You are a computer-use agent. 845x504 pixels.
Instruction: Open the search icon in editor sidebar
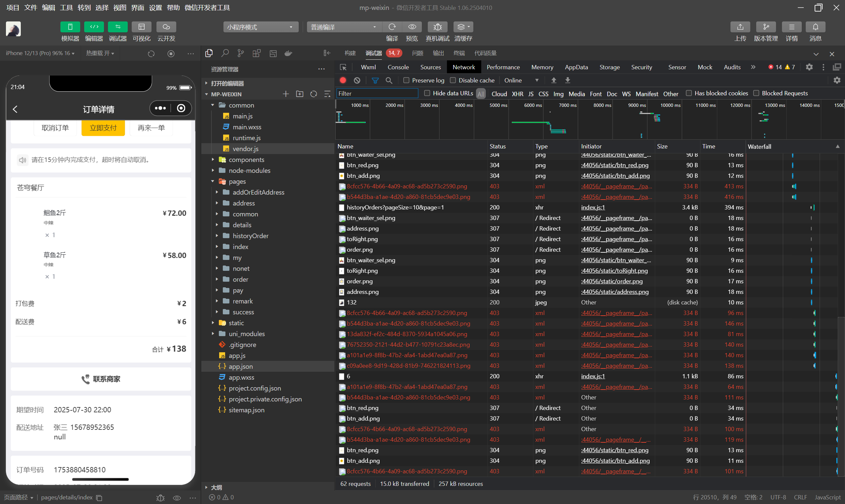(224, 53)
